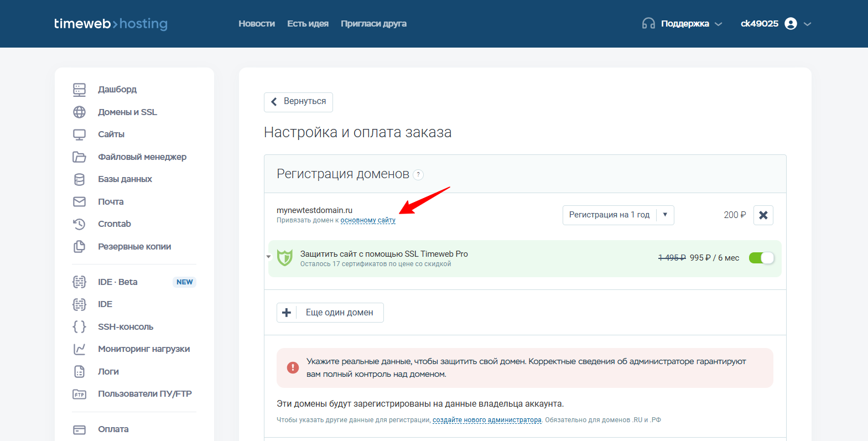Screen dimensions: 868x441
Task: Add another domain with Еще один домен
Action: [x=330, y=313]
